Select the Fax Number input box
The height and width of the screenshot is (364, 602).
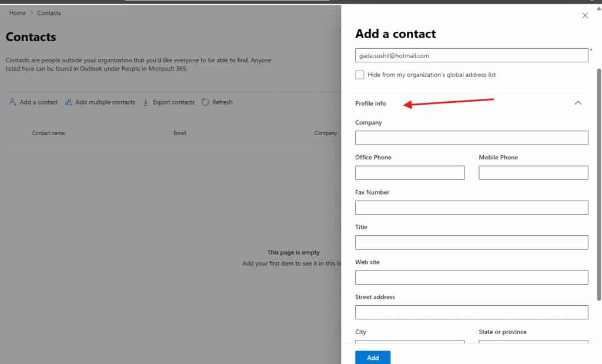pos(471,208)
